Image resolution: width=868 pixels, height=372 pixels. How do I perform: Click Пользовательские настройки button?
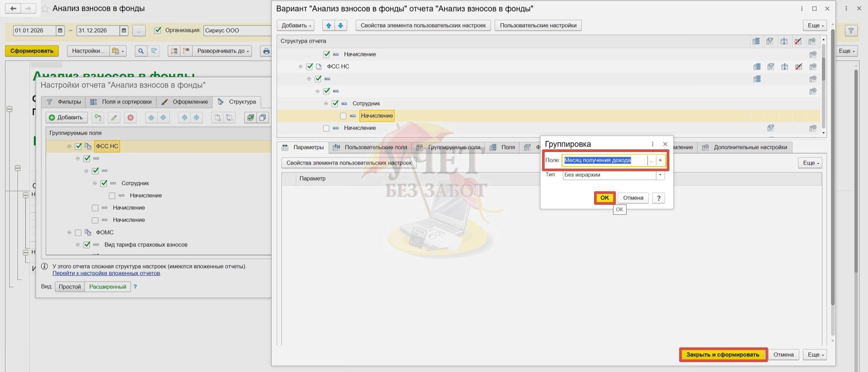coord(538,25)
